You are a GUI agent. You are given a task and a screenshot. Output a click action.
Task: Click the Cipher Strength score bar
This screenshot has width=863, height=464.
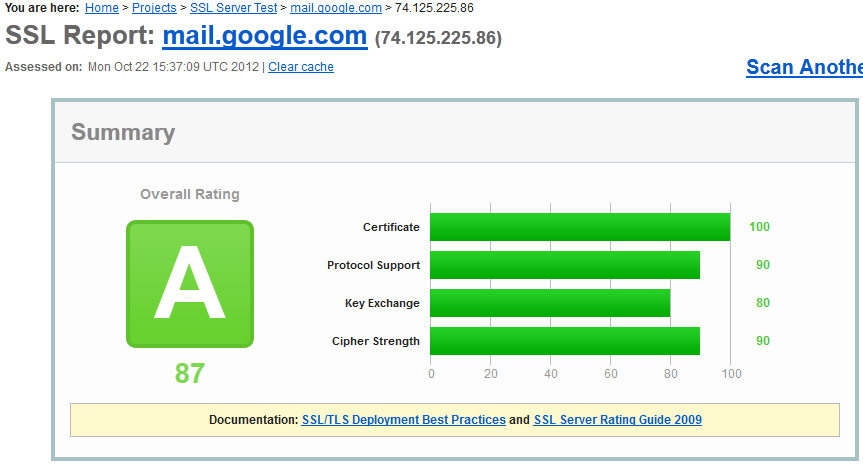coord(564,341)
